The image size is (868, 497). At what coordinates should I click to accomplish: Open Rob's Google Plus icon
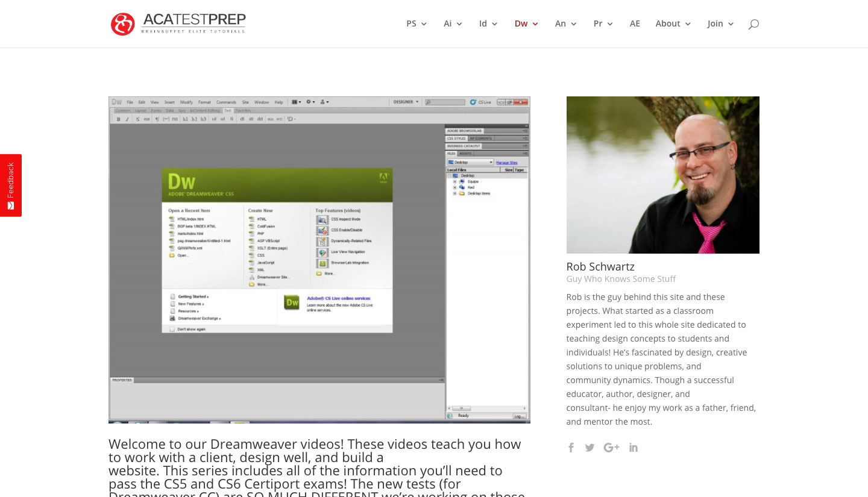[611, 448]
